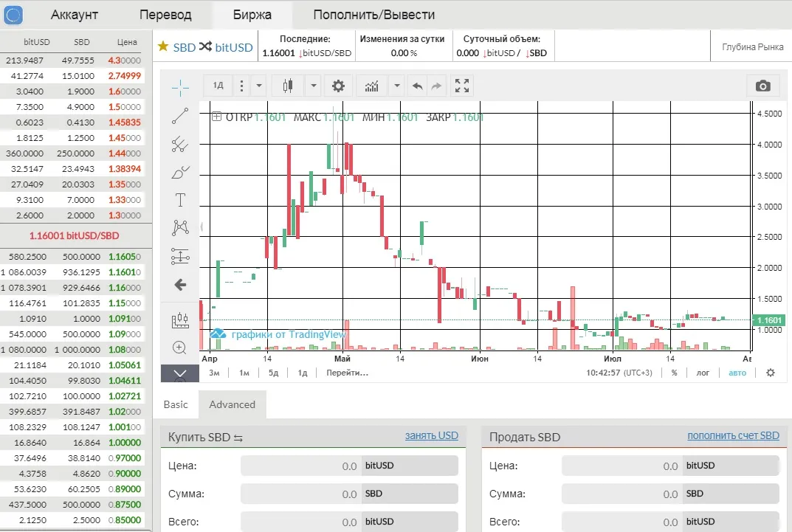Toggle fullscreen chart mode
Screen dimensions: 792x532
461,86
